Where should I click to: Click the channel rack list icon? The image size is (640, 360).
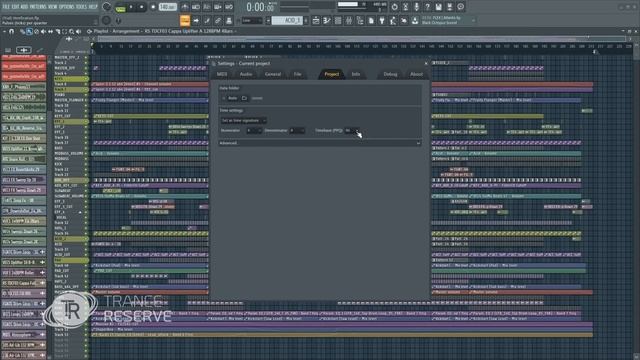pyautogui.click(x=338, y=20)
